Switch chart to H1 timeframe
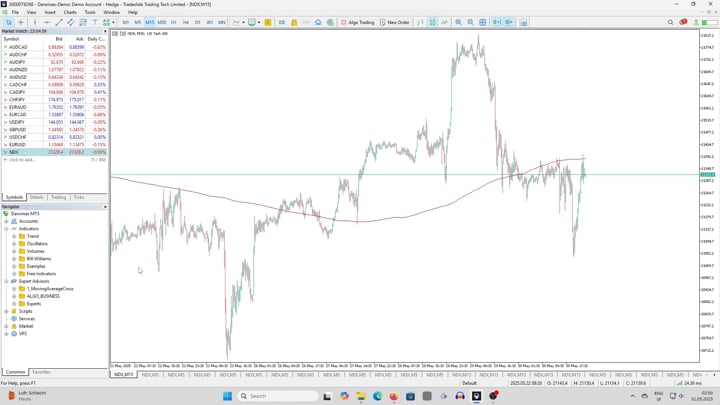The image size is (720, 405). 174,22
